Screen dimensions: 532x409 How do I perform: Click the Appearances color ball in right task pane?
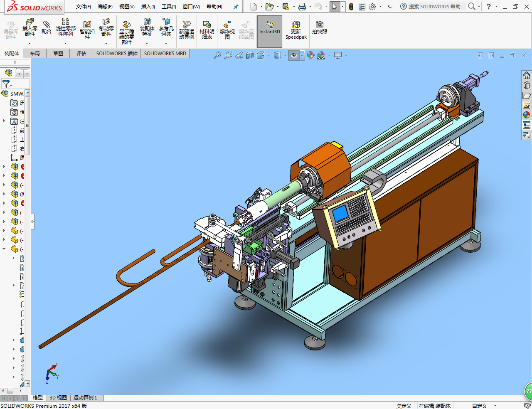pos(527,115)
